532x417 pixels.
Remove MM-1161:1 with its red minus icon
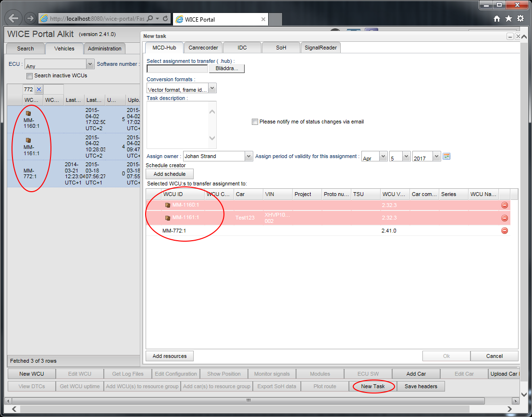504,218
